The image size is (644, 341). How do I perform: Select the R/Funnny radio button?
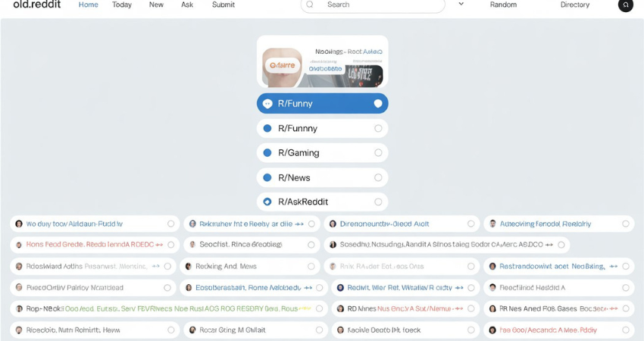[378, 129]
